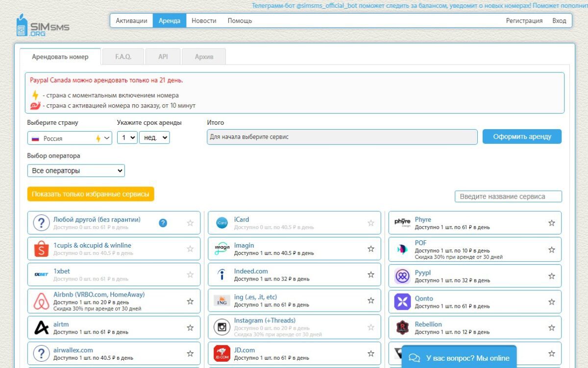Focus the Введите название сервиса search field

(x=508, y=196)
